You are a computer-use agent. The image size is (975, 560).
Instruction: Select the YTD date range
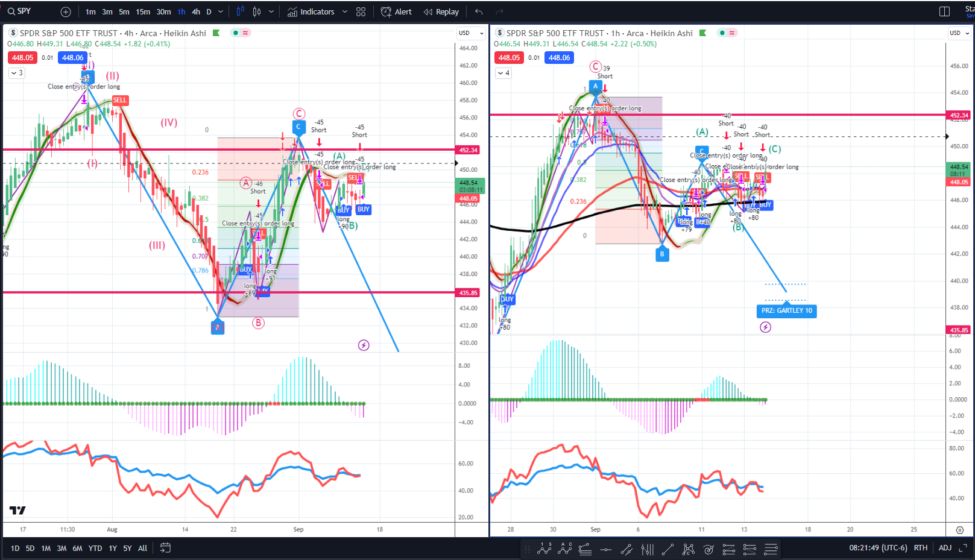click(x=95, y=549)
